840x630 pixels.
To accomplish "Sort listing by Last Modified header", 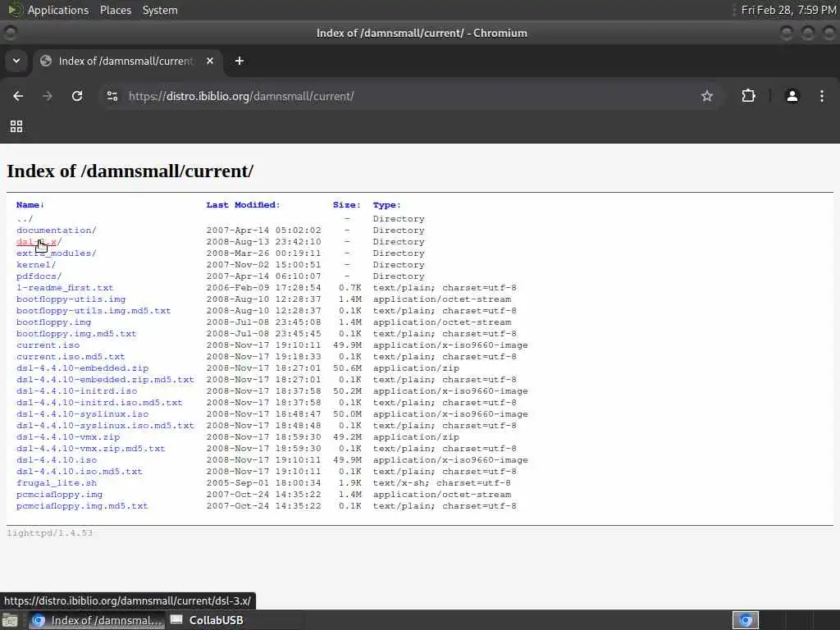I will (243, 204).
